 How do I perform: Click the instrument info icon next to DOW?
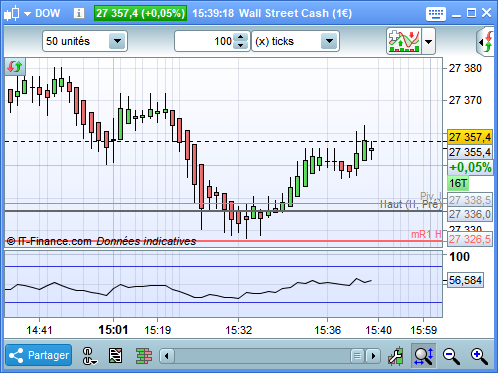(x=79, y=13)
